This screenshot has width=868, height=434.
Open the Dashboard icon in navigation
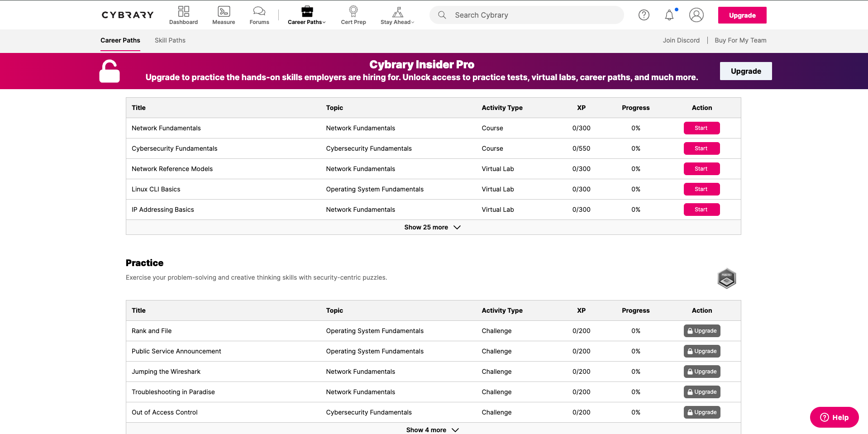point(183,11)
